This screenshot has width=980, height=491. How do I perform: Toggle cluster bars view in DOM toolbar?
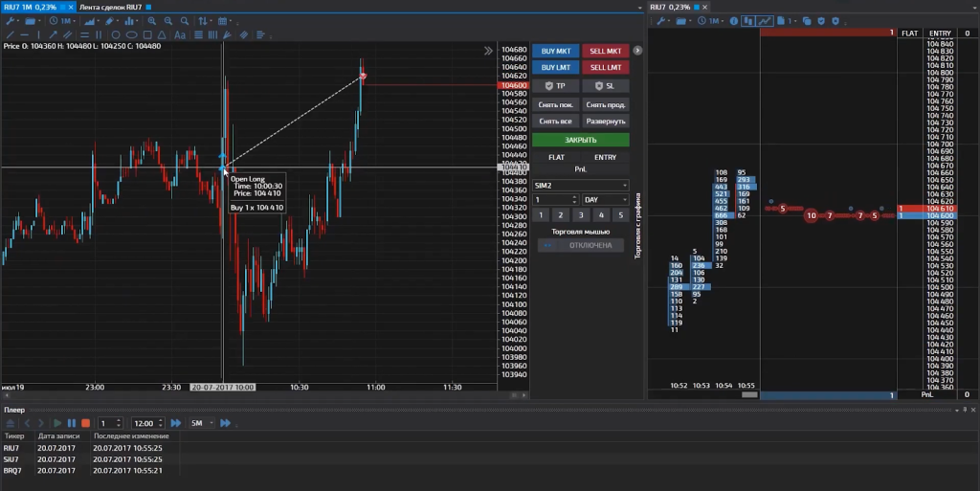coord(748,20)
